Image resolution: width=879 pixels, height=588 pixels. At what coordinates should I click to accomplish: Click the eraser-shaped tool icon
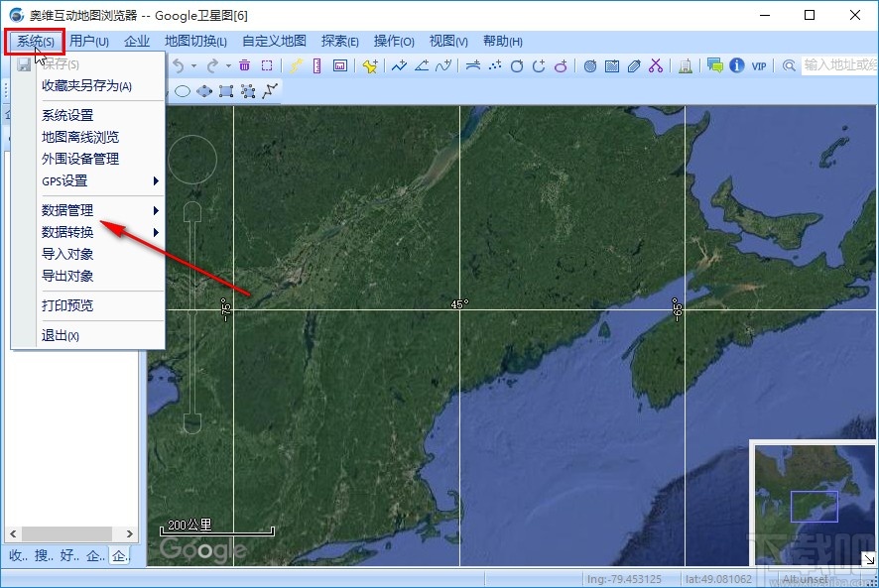[x=634, y=66]
